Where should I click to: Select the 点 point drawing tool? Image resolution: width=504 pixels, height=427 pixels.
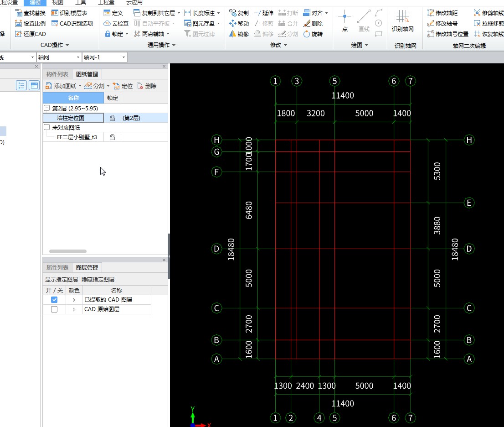(x=345, y=21)
